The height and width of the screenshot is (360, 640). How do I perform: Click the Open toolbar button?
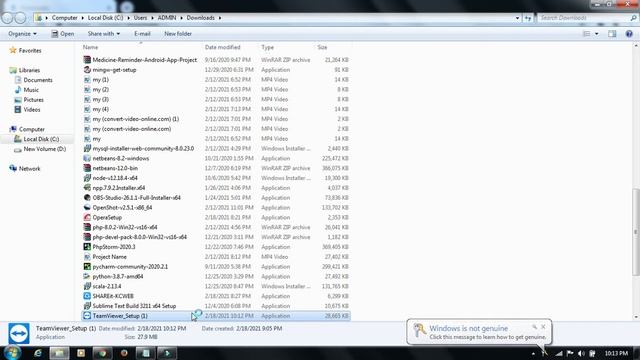pos(63,34)
